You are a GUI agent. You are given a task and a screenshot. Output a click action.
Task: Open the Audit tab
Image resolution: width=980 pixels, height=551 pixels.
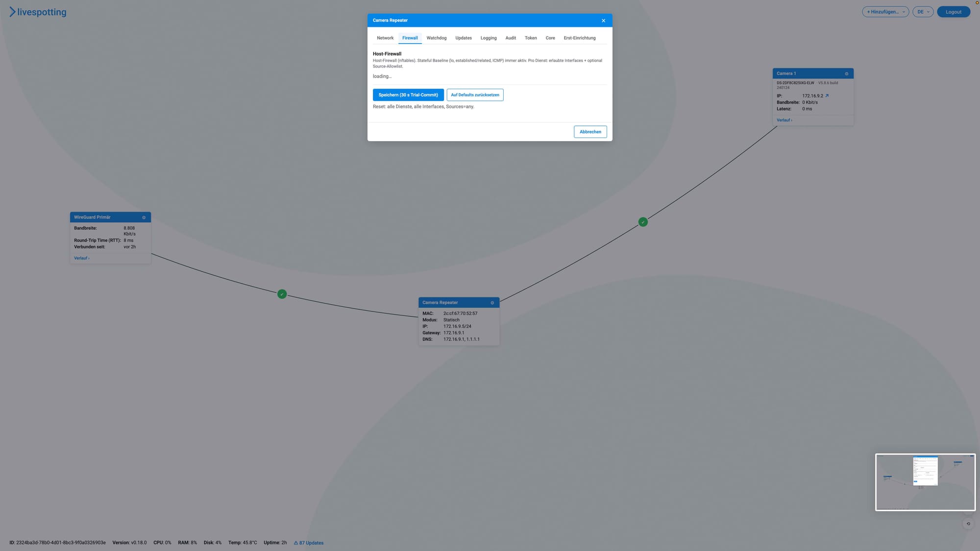(x=511, y=38)
